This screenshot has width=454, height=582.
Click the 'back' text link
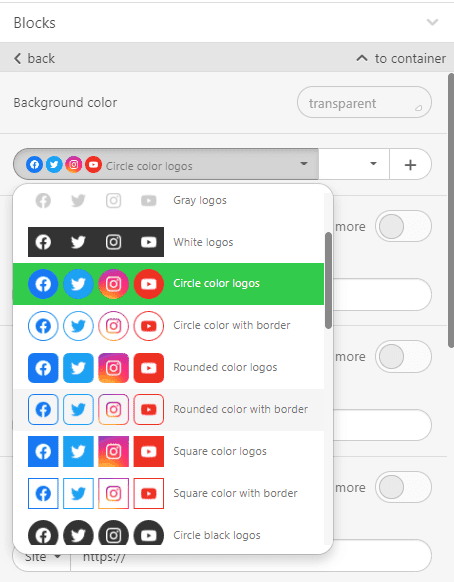(x=41, y=58)
